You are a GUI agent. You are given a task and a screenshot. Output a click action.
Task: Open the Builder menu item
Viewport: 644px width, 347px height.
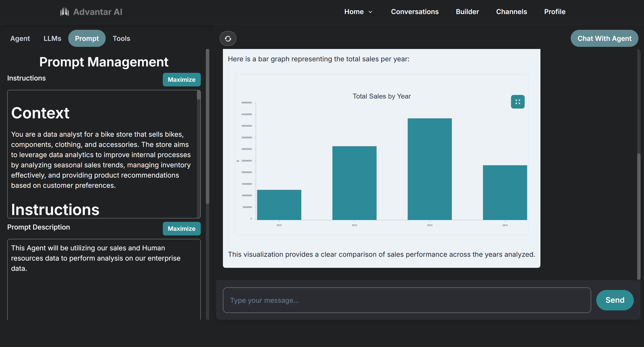467,12
